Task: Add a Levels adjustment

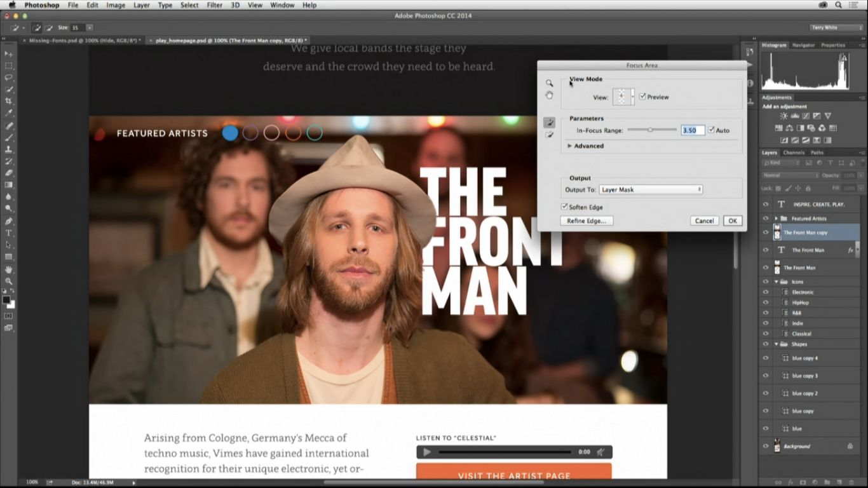Action: [794, 116]
